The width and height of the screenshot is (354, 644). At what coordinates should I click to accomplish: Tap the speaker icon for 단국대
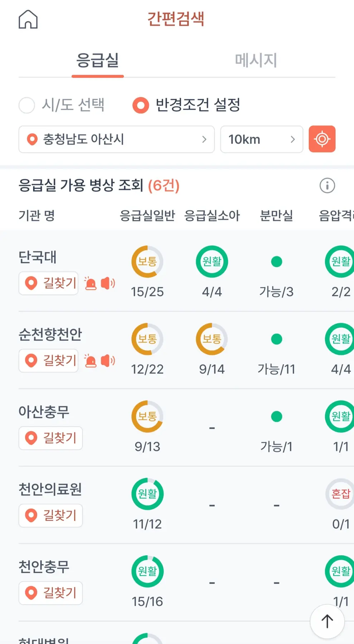[107, 283]
